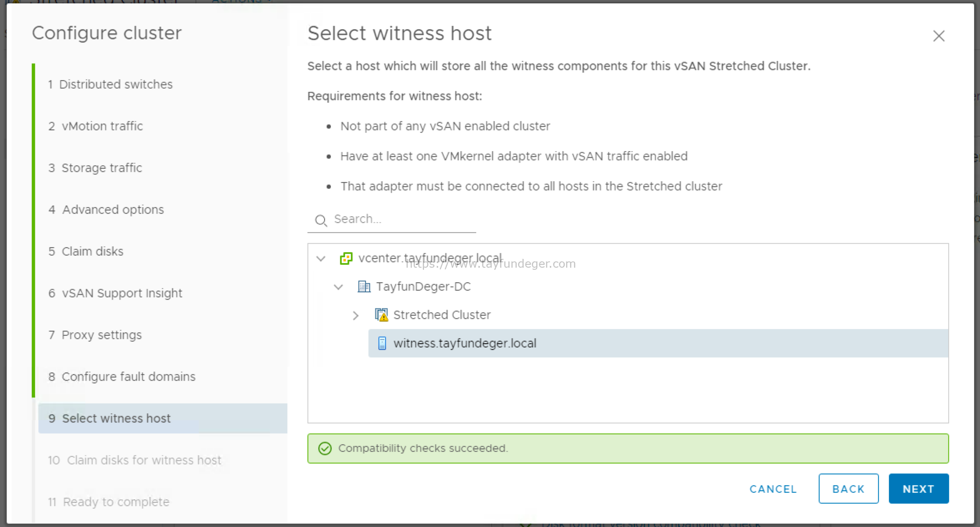This screenshot has width=980, height=527.
Task: Collapse the vcenter.tayfundeger.local node
Action: (x=321, y=258)
